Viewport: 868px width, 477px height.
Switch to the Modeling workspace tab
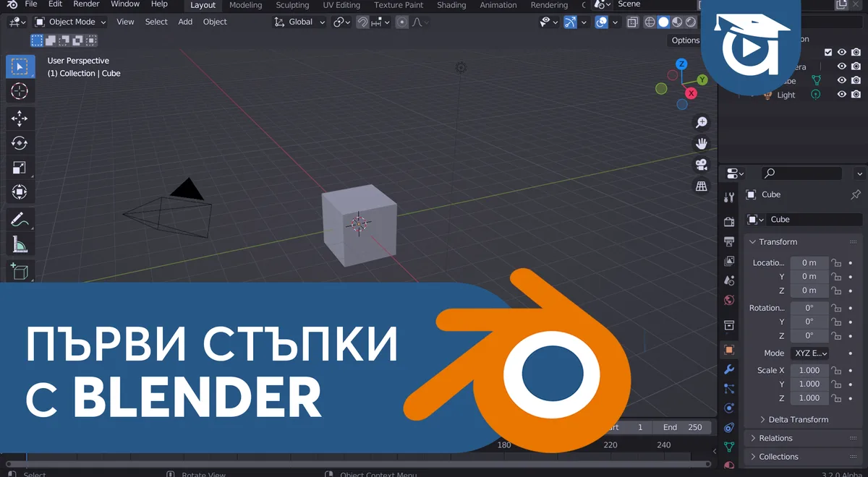(245, 5)
